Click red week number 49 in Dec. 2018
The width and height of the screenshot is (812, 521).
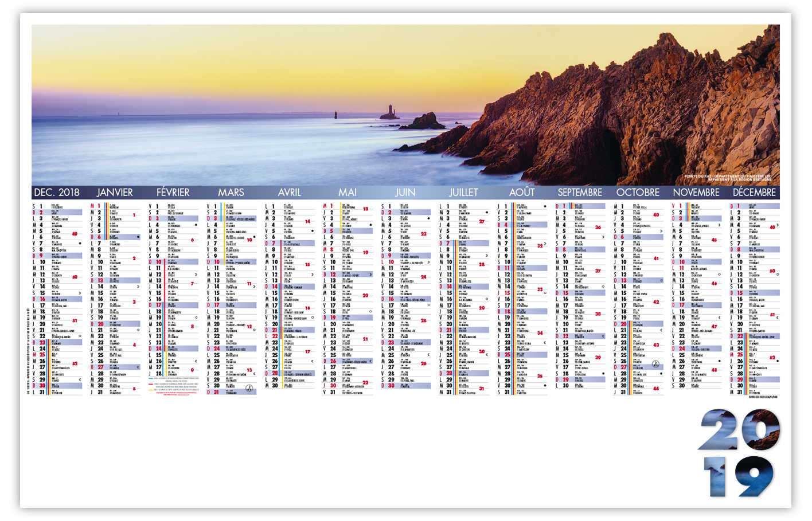click(75, 234)
